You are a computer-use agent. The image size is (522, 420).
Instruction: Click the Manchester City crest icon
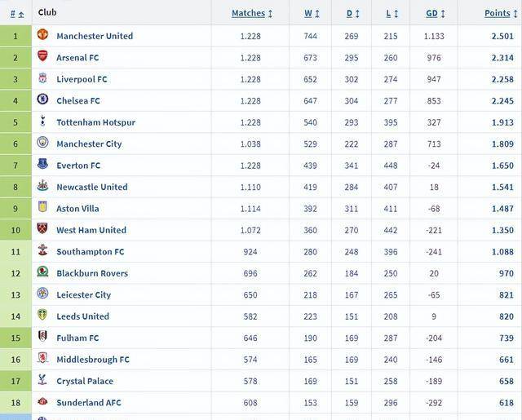(x=42, y=142)
